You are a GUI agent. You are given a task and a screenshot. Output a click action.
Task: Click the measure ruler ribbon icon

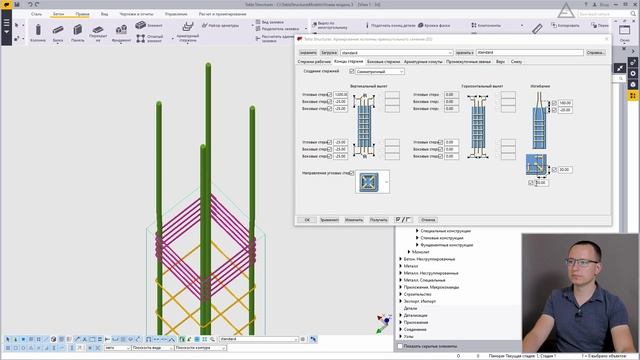point(537,29)
